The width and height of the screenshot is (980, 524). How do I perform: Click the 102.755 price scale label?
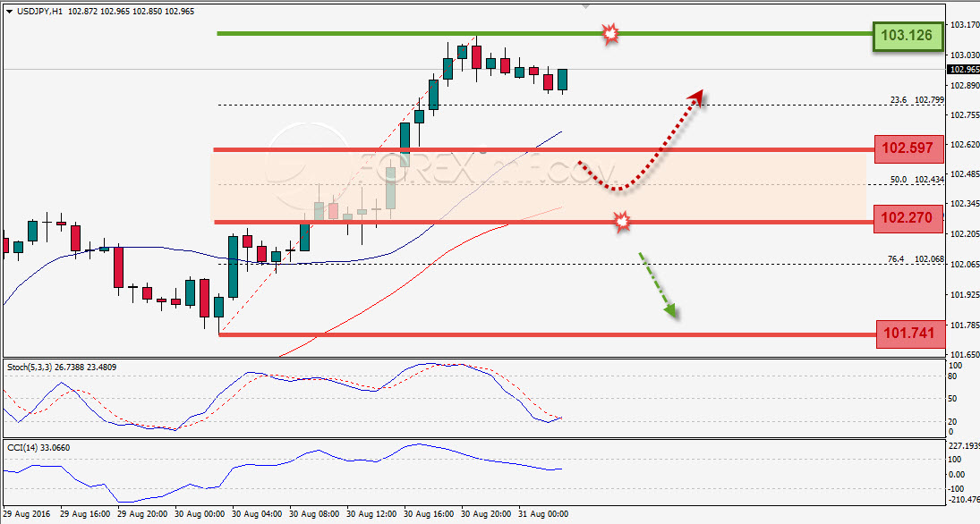[x=965, y=115]
